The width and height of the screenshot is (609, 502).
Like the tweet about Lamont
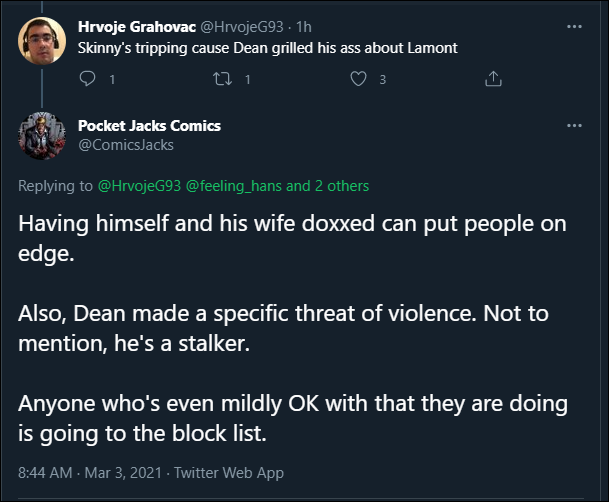[x=358, y=79]
